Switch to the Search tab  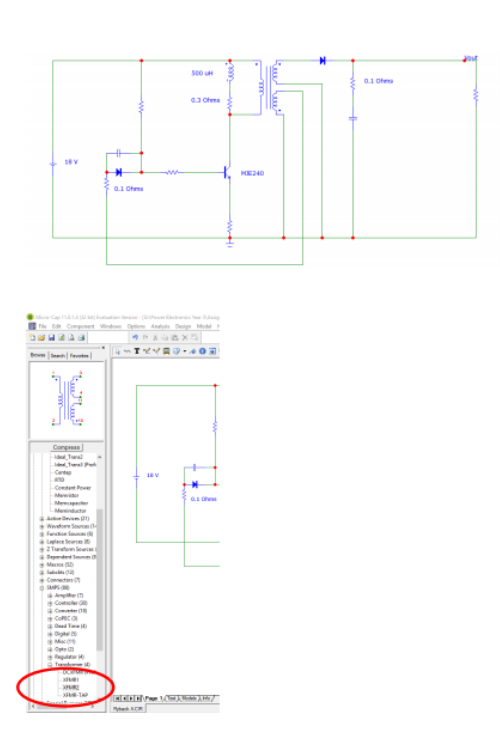pyautogui.click(x=58, y=355)
